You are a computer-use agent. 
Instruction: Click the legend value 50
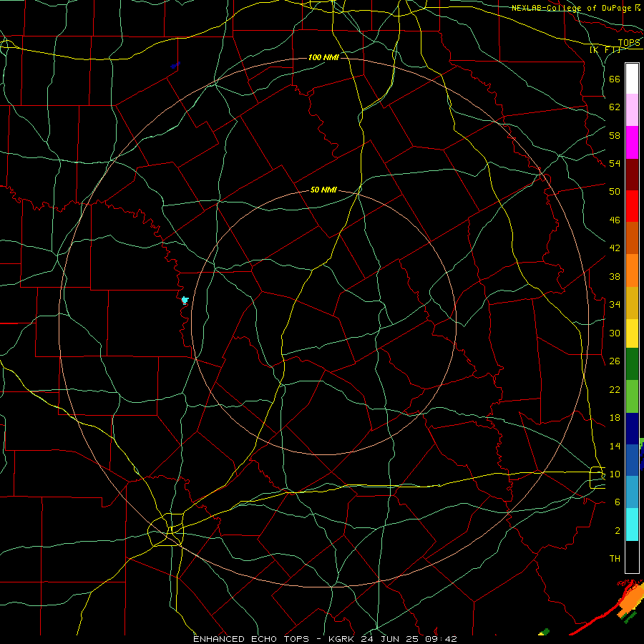[x=615, y=192]
